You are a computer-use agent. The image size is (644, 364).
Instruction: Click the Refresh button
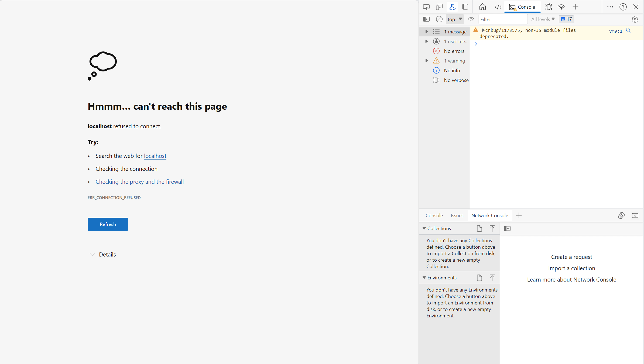108,224
